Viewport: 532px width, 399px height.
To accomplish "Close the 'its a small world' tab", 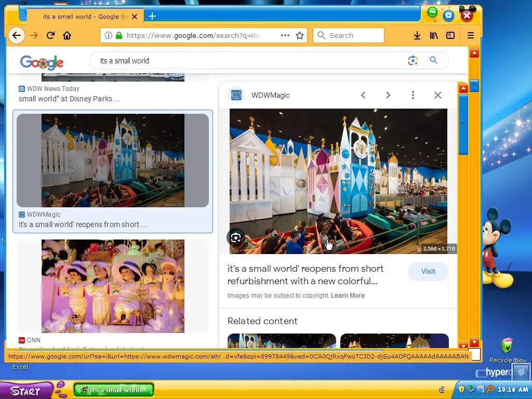I will pyautogui.click(x=135, y=17).
